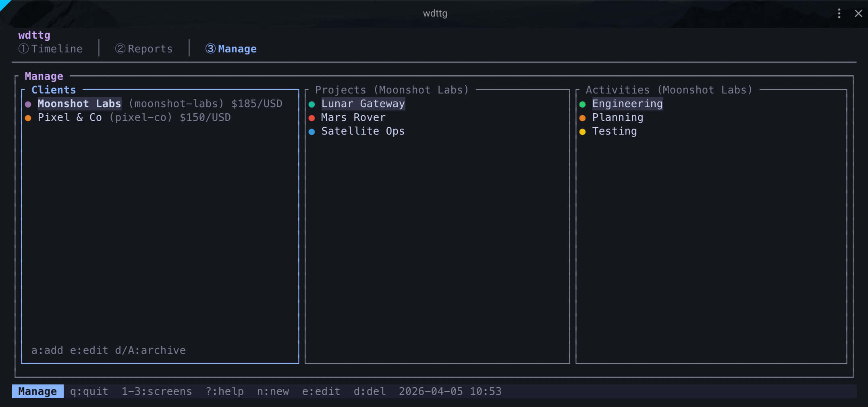Choose the Lunar Gateway project
This screenshot has width=868, height=407.
[x=363, y=104]
